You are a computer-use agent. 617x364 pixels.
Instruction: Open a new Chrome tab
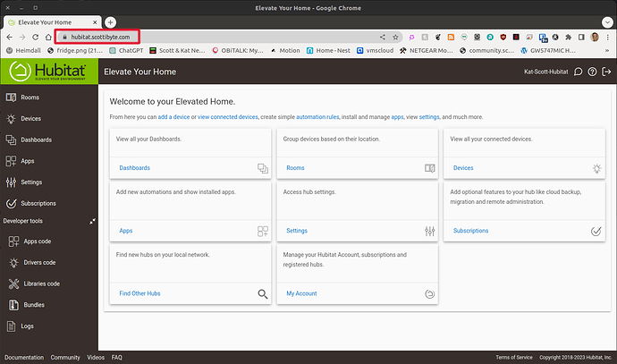(111, 21)
